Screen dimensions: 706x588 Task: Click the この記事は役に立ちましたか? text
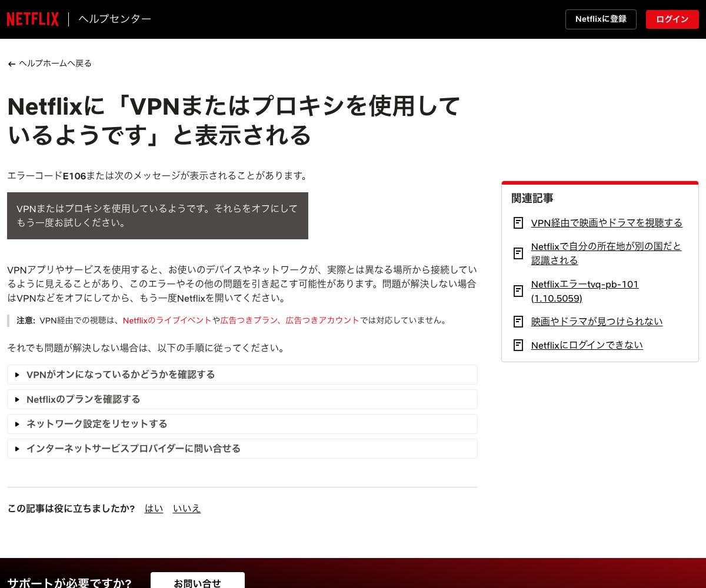click(x=71, y=509)
